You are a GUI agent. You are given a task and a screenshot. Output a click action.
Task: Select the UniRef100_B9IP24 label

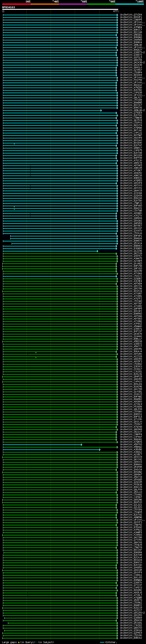tap(131, 291)
